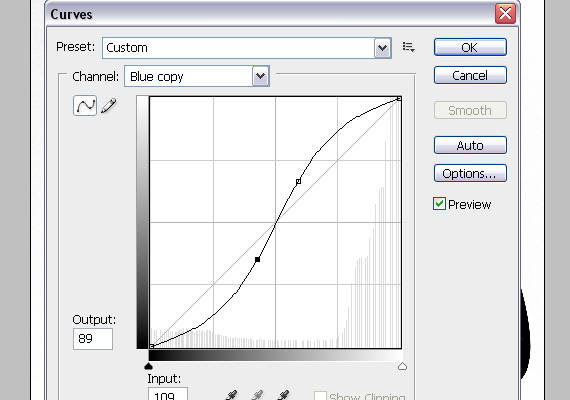This screenshot has height=400, width=570.
Task: Select the black point input slider
Action: coord(148,366)
